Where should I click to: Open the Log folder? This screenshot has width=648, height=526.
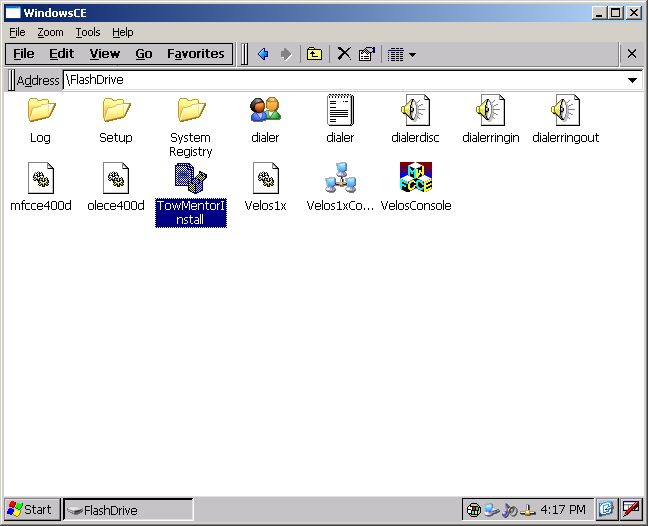[40, 120]
